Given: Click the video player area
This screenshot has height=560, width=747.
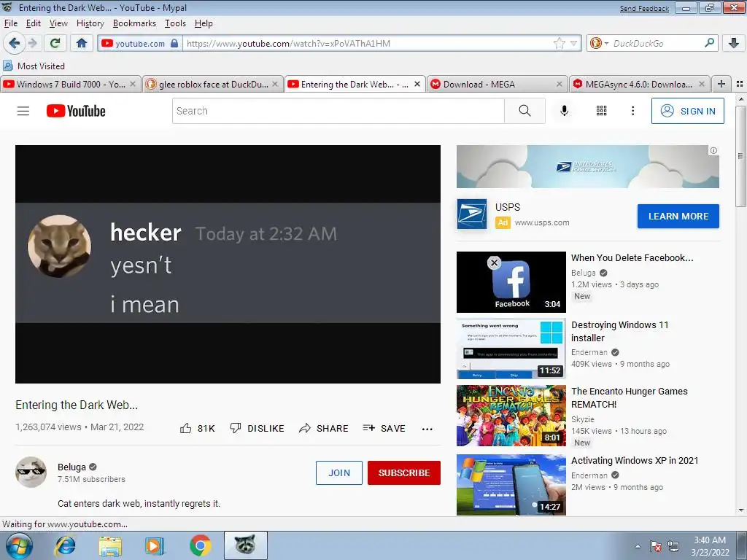Looking at the screenshot, I should tap(228, 264).
